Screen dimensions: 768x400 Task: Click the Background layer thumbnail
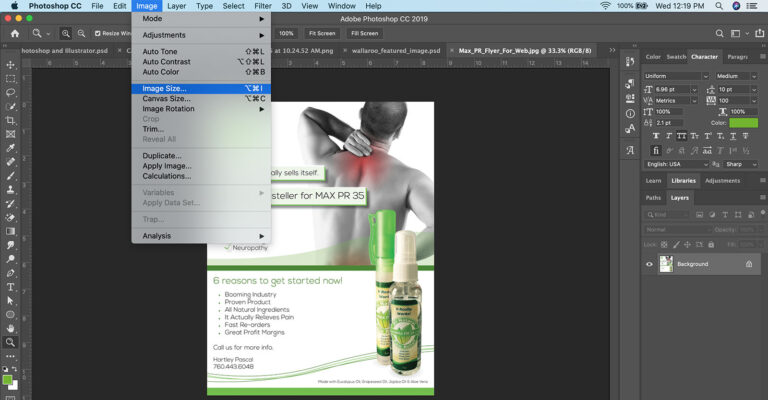click(x=666, y=264)
